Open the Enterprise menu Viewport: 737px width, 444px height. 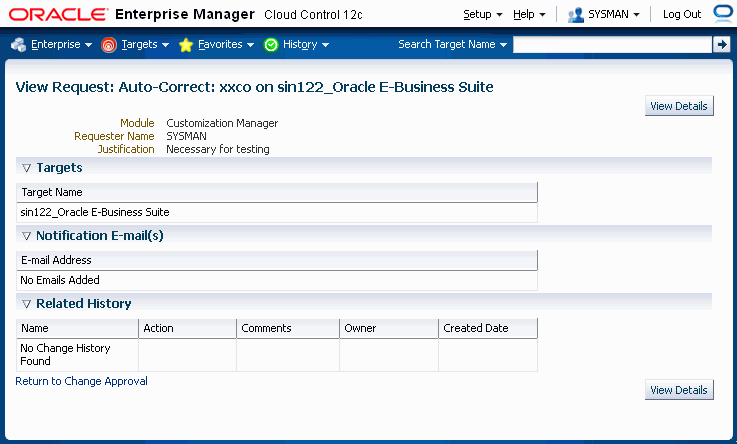click(x=62, y=44)
